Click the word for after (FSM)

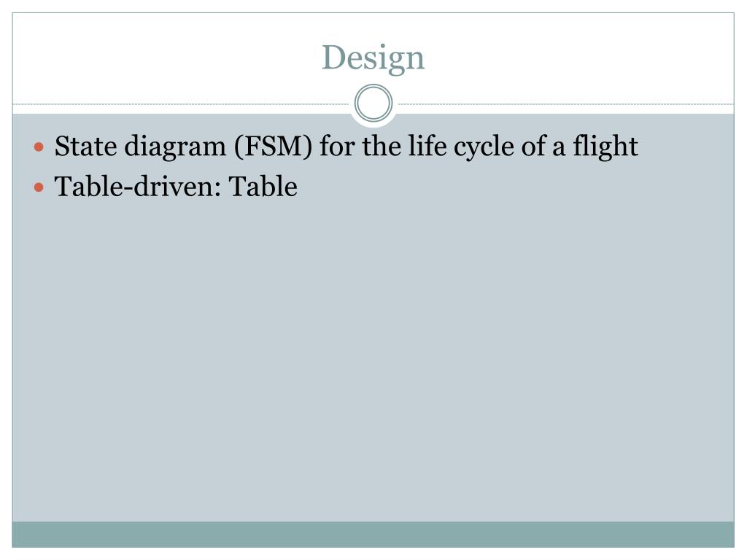[337, 146]
